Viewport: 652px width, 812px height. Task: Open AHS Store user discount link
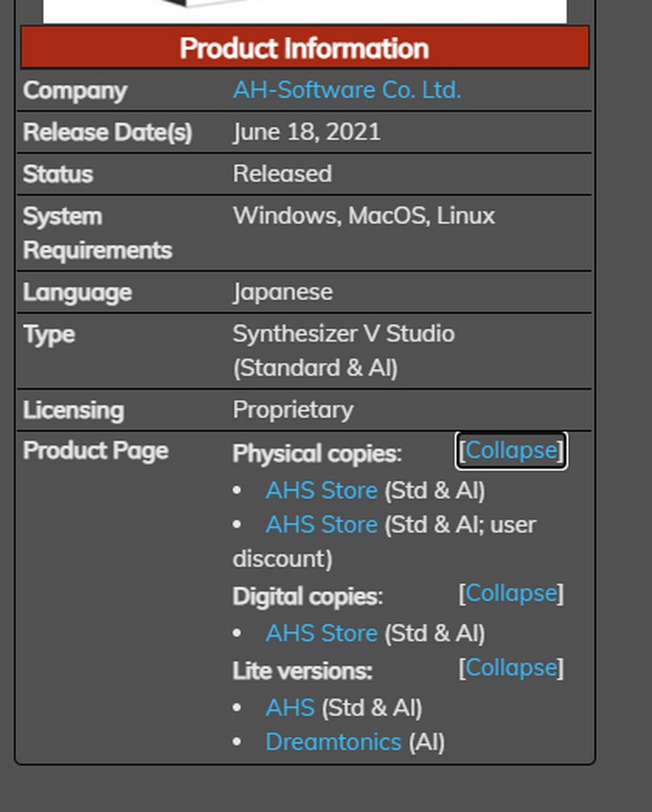(321, 524)
